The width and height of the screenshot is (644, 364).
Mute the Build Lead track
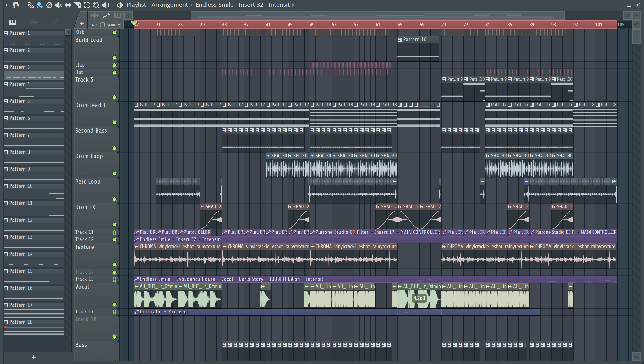tap(114, 57)
